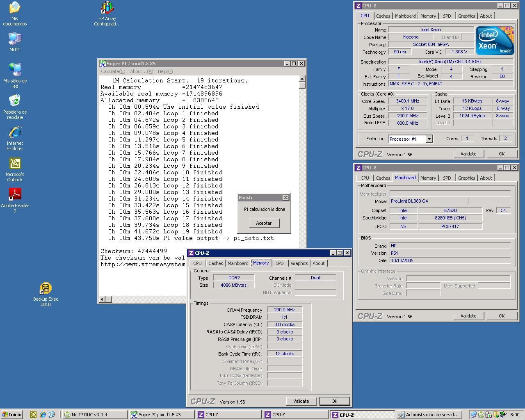Click Validate in Mainboard CPU-Z window
Screen dimensions: 525x420
[468, 316]
